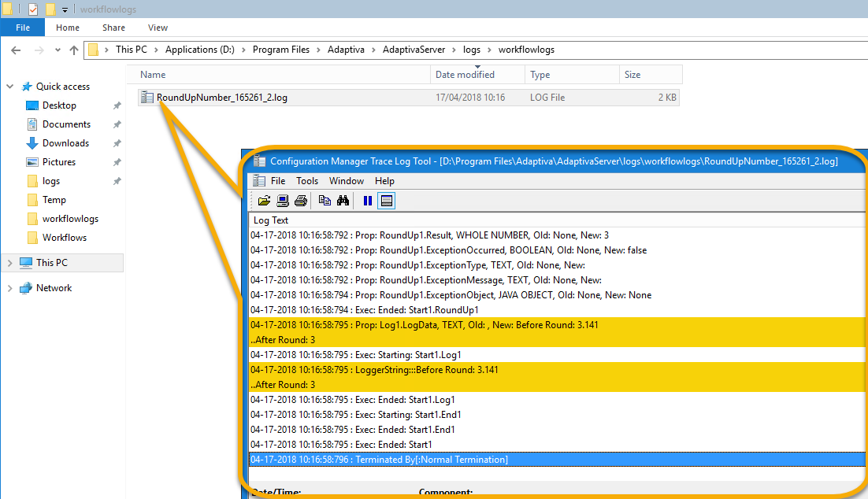The width and height of the screenshot is (868, 499).
Task: Expand the chevron after Applications (D:) in breadcrumb
Action: click(x=243, y=50)
